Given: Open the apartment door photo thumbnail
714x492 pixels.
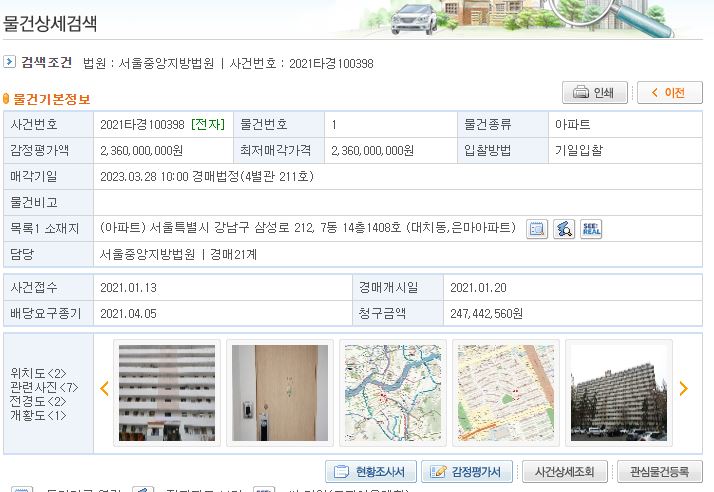Looking at the screenshot, I should pos(279,392).
